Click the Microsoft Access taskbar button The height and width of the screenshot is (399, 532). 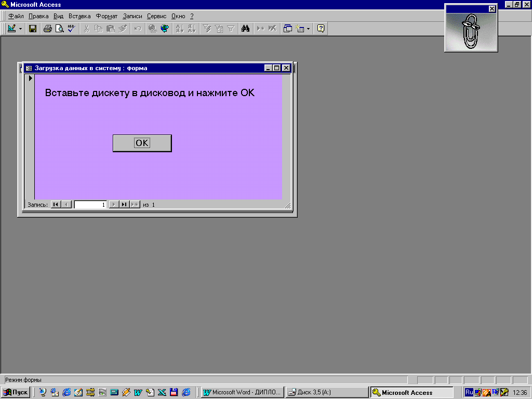[x=412, y=392]
